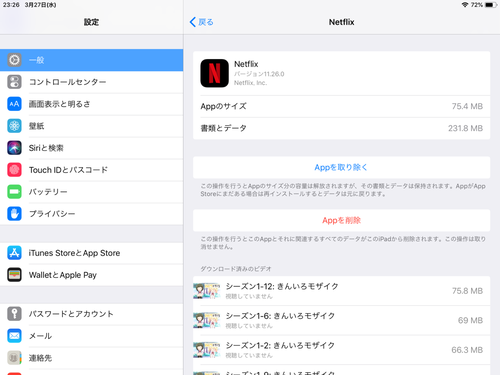This screenshot has height=375, width=500.
Task: Select シーズン1-2: きんいろモザイク title
Action: pyautogui.click(x=280, y=345)
